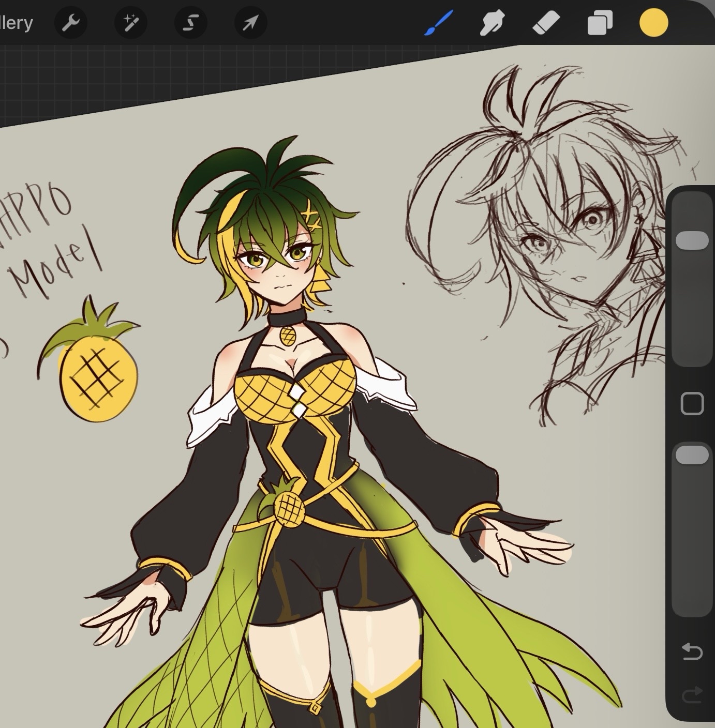Return to the Gallery
The image size is (715, 728).
tap(16, 23)
